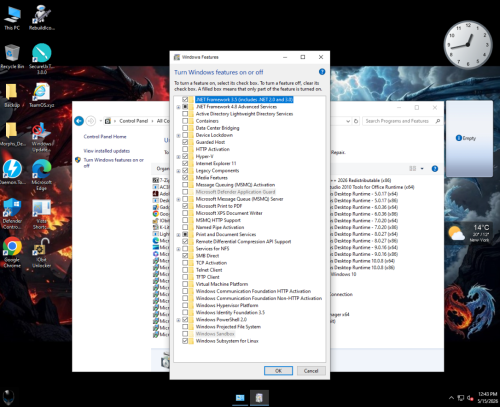This screenshot has width=500, height=407.
Task: Click Turn Windows features on or off link
Action: (114, 163)
